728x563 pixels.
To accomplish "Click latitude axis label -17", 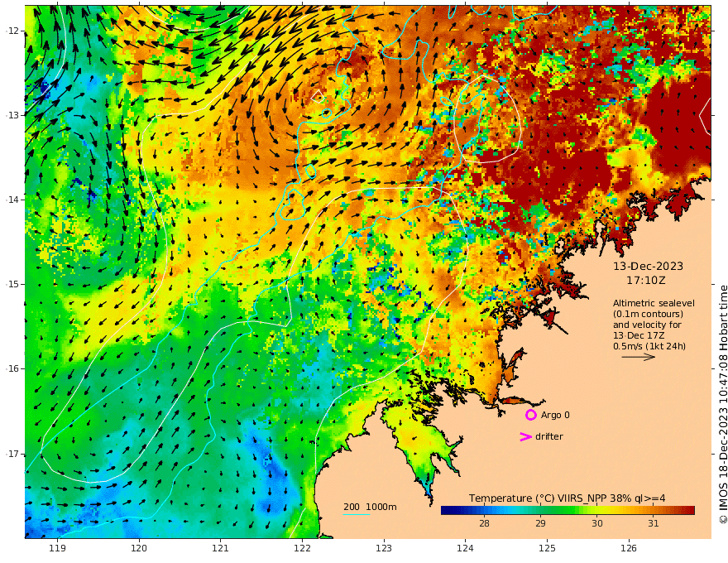I will click(x=12, y=454).
